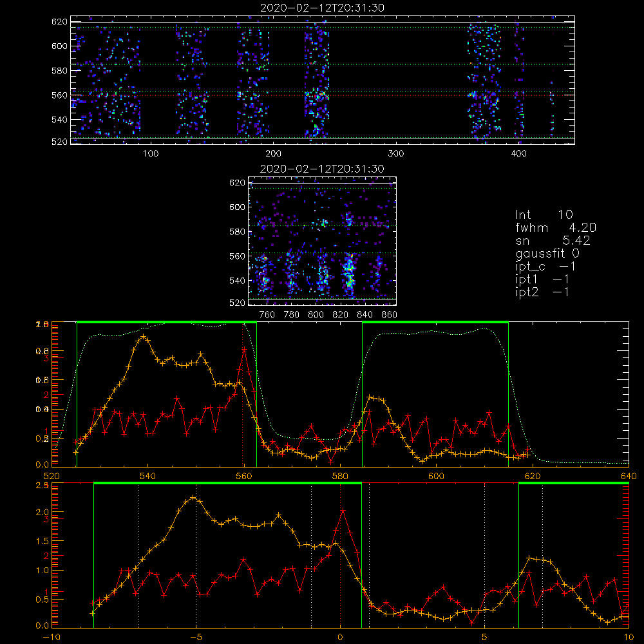Click the 'ipt1 -1' parameter line
Image resolution: width=644 pixels, height=644 pixels.
[542, 279]
